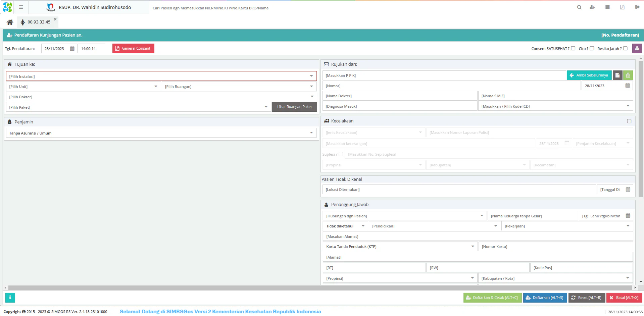Expand the Pilih Instalasi dropdown
The height and width of the screenshot is (316, 644).
[311, 76]
